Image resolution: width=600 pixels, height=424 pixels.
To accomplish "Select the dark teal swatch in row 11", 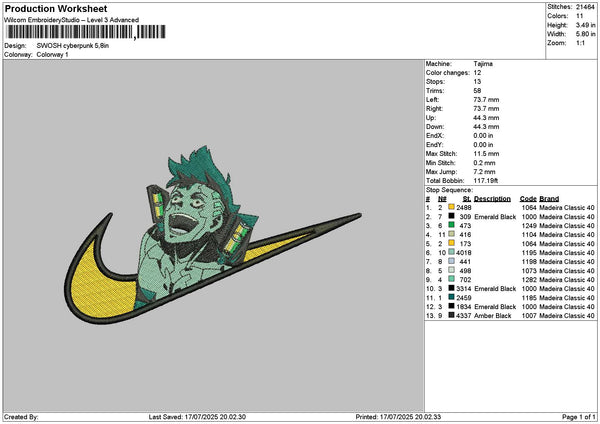I will click(x=452, y=297).
